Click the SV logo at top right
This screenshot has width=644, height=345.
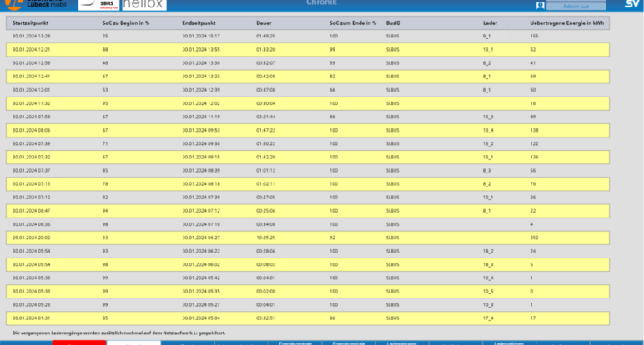click(x=631, y=5)
